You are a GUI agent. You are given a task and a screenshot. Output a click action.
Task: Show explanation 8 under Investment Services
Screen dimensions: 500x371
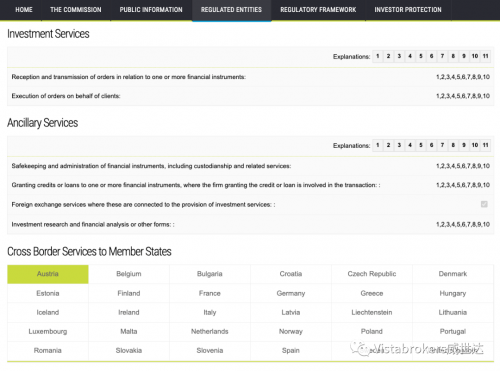453,56
